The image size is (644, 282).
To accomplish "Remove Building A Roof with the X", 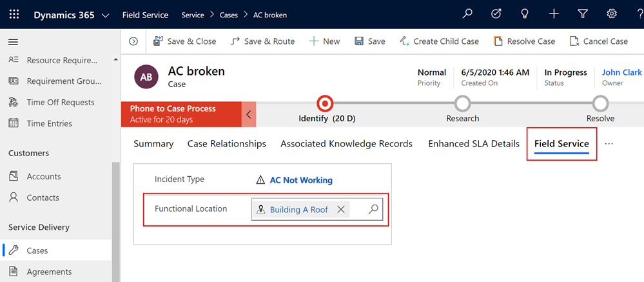I will coord(341,209).
